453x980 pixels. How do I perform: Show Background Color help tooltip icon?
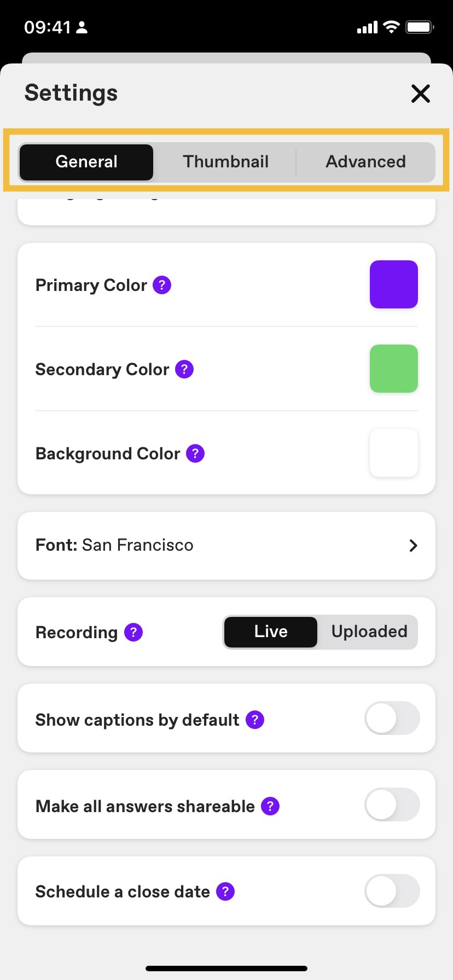tap(195, 453)
